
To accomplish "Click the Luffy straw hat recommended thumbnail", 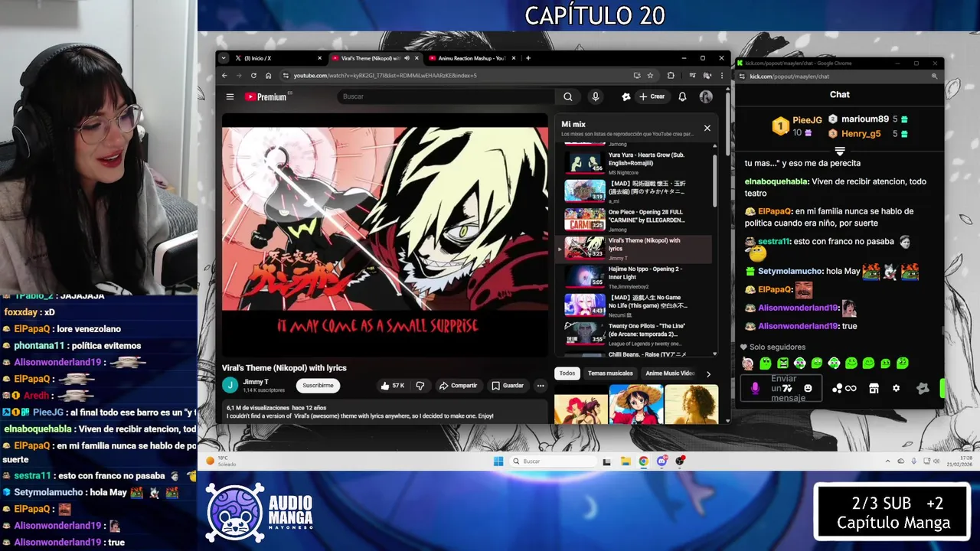I will (x=635, y=404).
